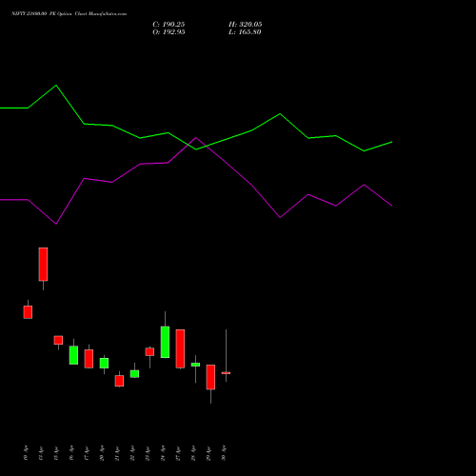Click the long red candle above 27 Apr
476x476 pixels.
(x=180, y=348)
